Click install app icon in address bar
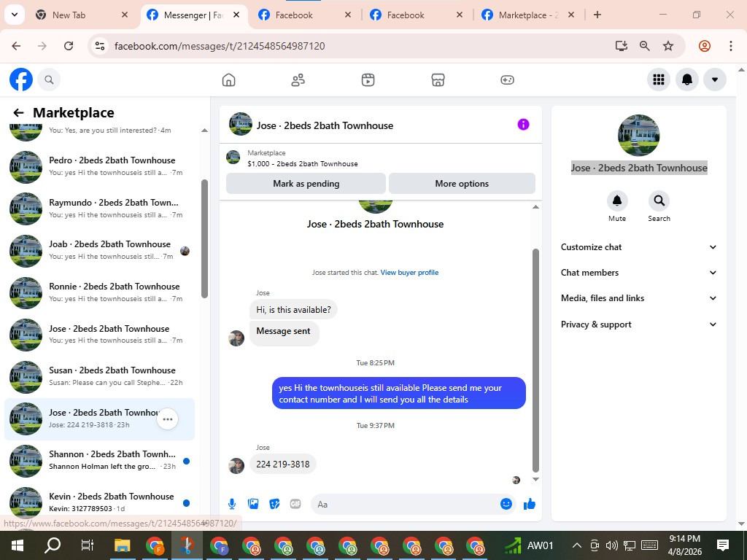747x560 pixels. [621, 46]
